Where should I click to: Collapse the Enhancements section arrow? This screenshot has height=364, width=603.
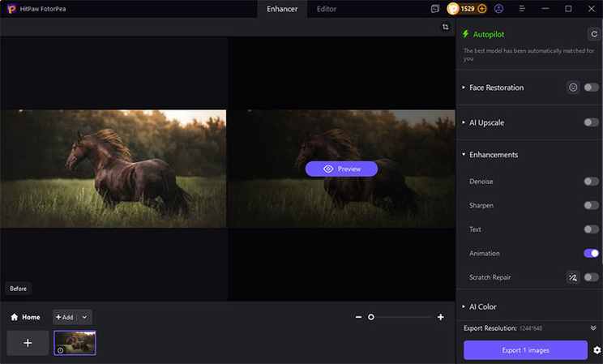click(464, 155)
